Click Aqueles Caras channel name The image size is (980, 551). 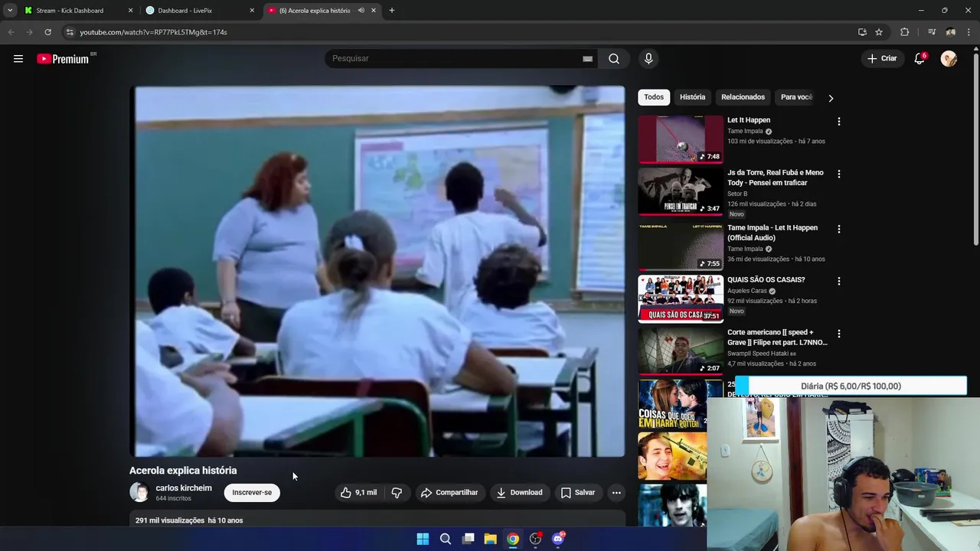(x=746, y=292)
